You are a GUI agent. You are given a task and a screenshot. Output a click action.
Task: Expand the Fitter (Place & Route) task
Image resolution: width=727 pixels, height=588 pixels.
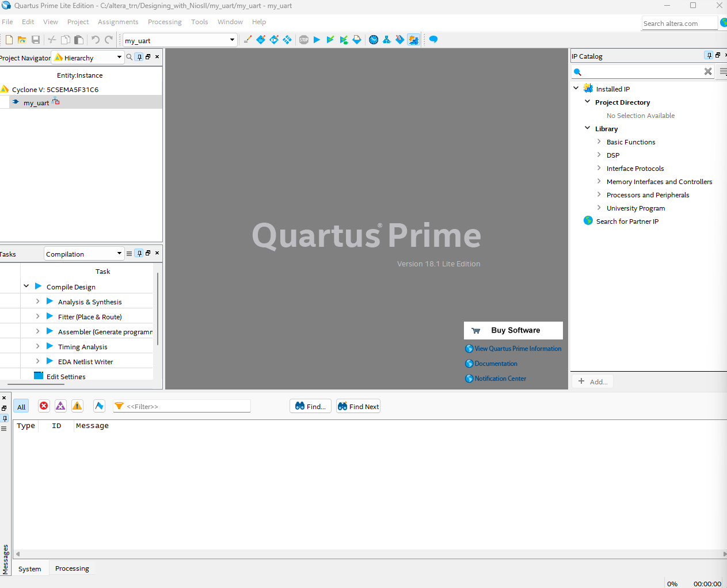click(x=38, y=316)
